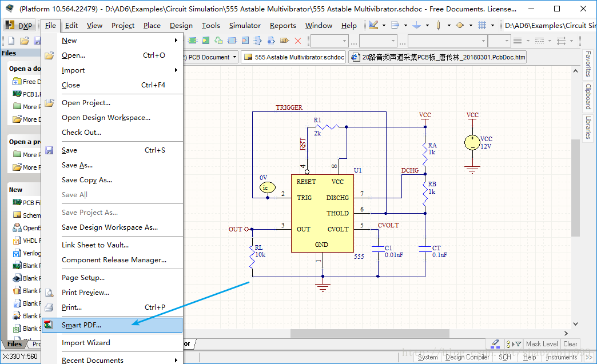Click the alignment tools icon
The height and width of the screenshot is (364, 597).
click(x=395, y=26)
